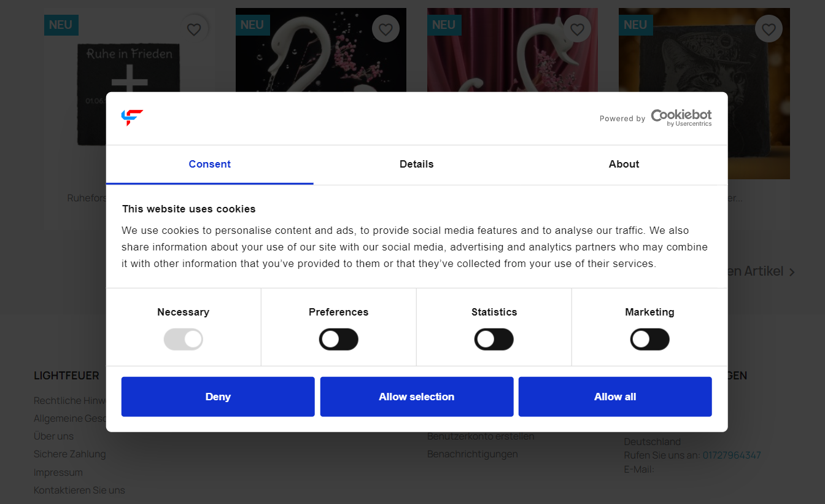Click the Allow all button
Screen dimensions: 825x504
[615, 397]
